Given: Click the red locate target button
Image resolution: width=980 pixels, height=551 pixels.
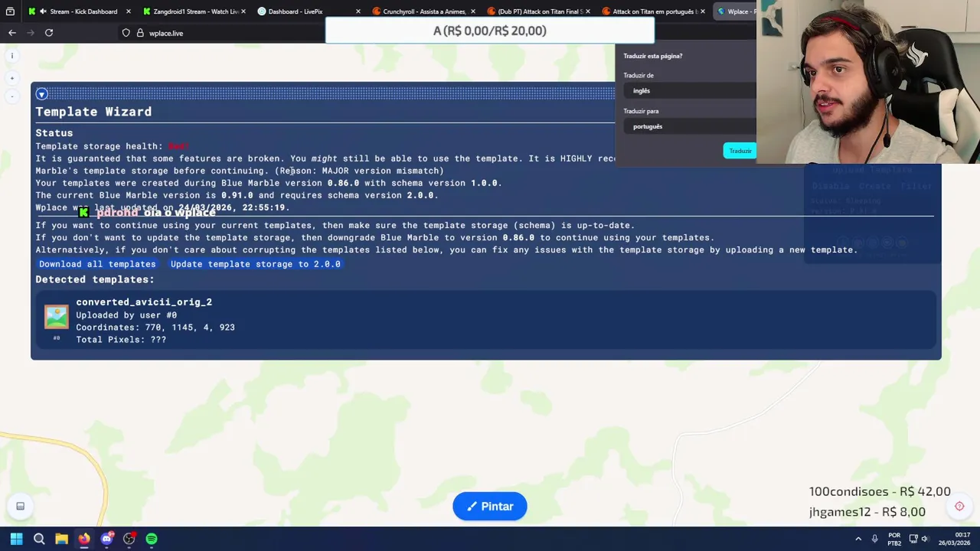Looking at the screenshot, I should tap(959, 506).
